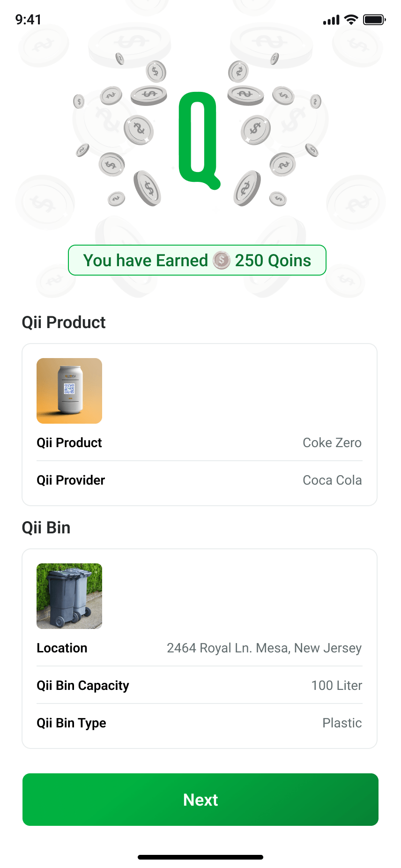Tap the Qii Bin Capacity label
Screen dimensions: 401x868
[x=83, y=686]
